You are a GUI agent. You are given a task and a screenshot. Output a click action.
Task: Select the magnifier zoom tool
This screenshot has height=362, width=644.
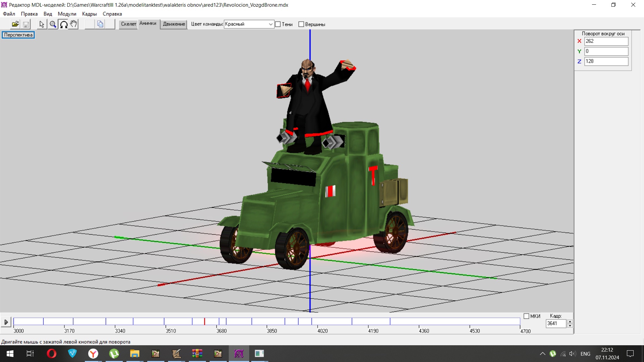pos(53,24)
